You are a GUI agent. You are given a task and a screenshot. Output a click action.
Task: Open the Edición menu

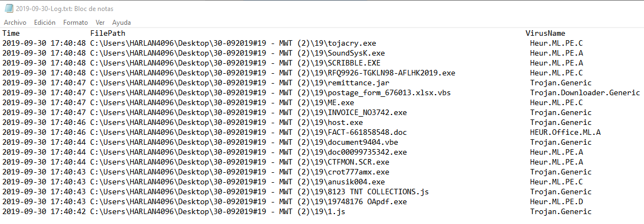(45, 23)
